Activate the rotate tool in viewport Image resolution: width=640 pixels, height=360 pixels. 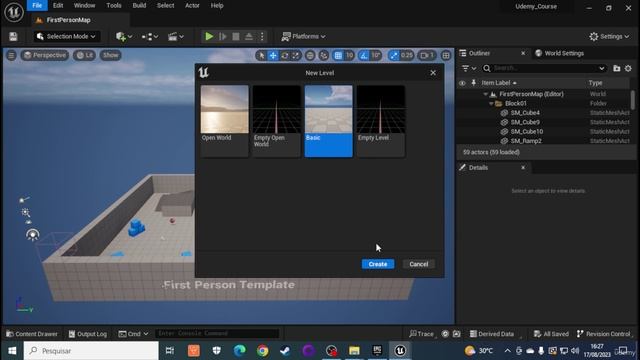[284, 56]
